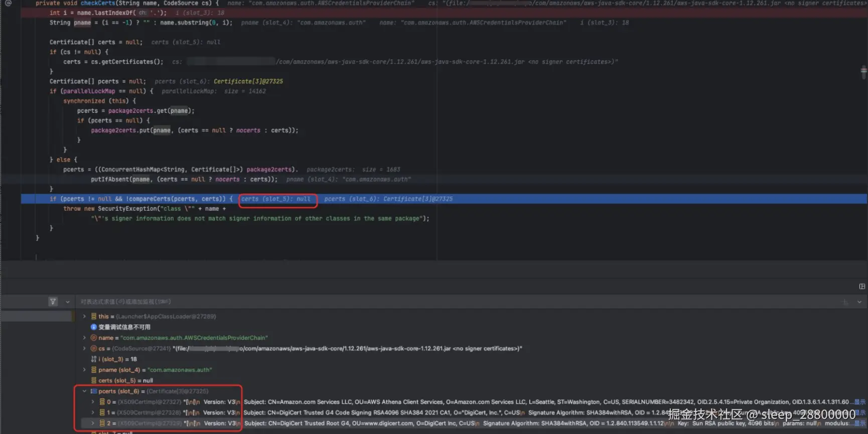Image resolution: width=868 pixels, height=434 pixels.
Task: Select the 'i (slot_3) = 18' row
Action: tap(117, 359)
